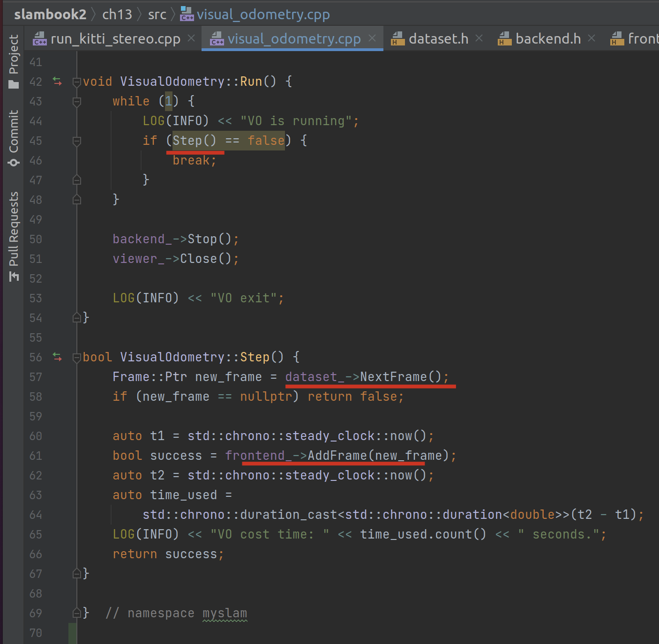Close the run_kitti_stereo.cpp tab
The width and height of the screenshot is (659, 644).
(x=191, y=38)
